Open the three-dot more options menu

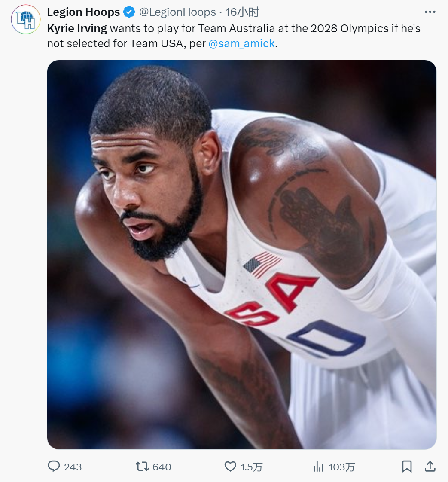pos(430,12)
